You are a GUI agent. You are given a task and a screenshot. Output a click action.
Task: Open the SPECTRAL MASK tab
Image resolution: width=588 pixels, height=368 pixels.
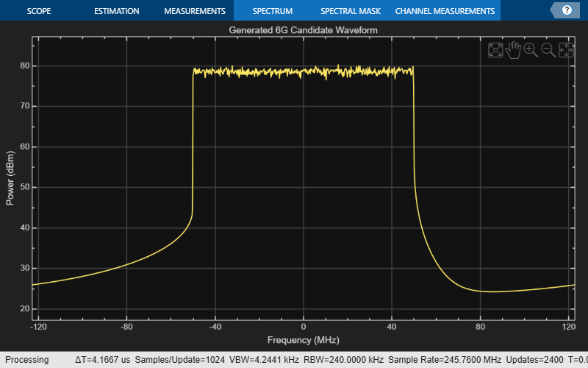tap(351, 11)
